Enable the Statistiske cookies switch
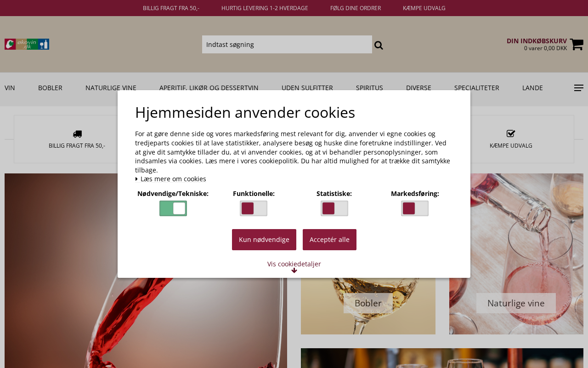The height and width of the screenshot is (368, 588). 334,208
